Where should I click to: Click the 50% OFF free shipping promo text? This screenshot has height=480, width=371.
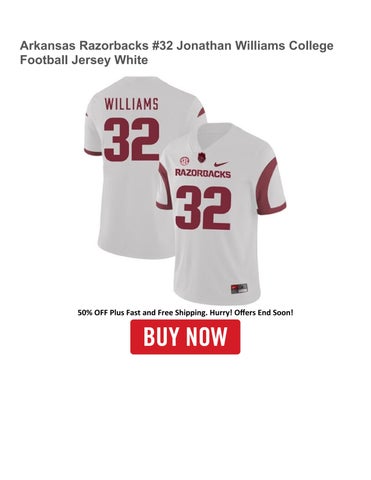(185, 313)
